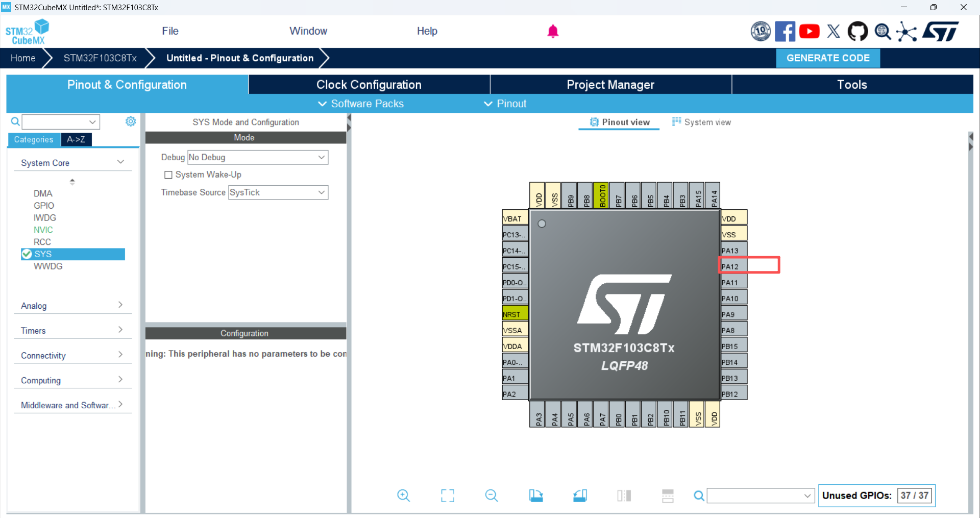
Task: Switch to the Clock Configuration tab
Action: [369, 85]
